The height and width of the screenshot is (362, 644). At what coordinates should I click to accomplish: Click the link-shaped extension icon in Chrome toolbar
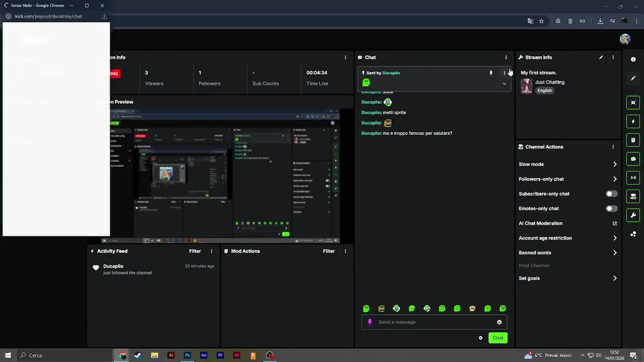(x=582, y=21)
